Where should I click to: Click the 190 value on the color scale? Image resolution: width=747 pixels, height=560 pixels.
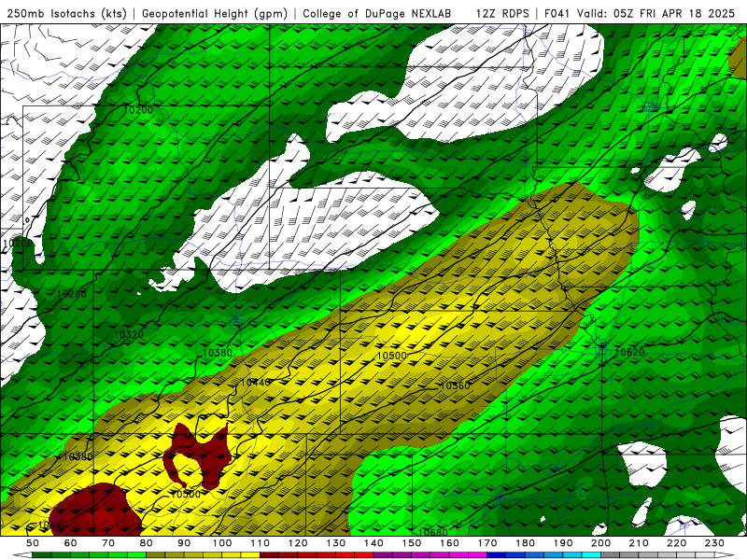(x=563, y=543)
